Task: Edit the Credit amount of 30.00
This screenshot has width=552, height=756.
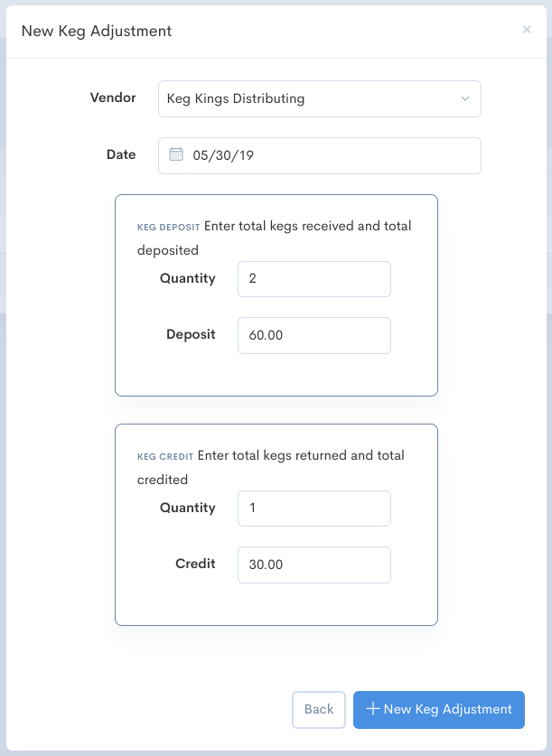Action: tap(313, 565)
